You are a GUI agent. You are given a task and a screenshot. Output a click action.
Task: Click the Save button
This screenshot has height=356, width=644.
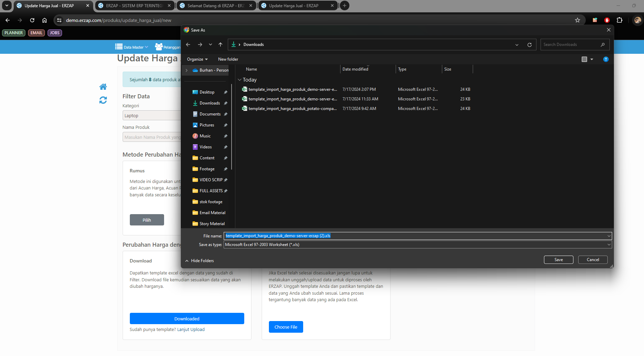(559, 260)
